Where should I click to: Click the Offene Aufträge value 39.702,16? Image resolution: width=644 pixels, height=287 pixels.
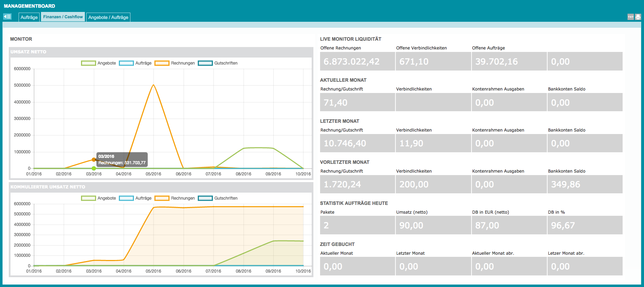pyautogui.click(x=509, y=61)
